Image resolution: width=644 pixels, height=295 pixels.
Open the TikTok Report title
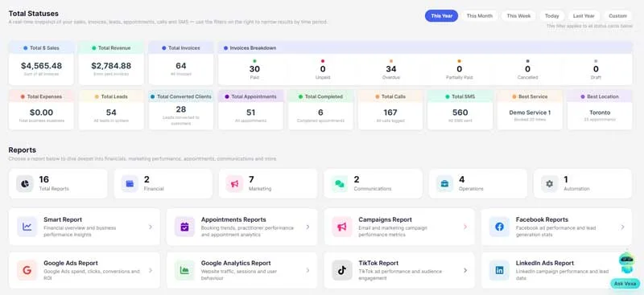(378, 263)
